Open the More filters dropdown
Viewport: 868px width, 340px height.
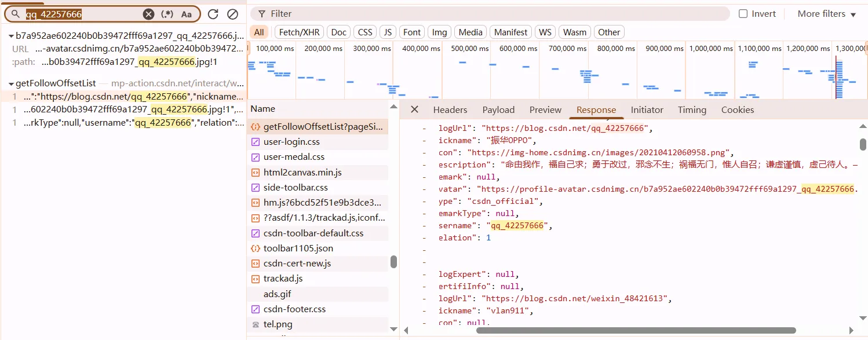coord(827,13)
